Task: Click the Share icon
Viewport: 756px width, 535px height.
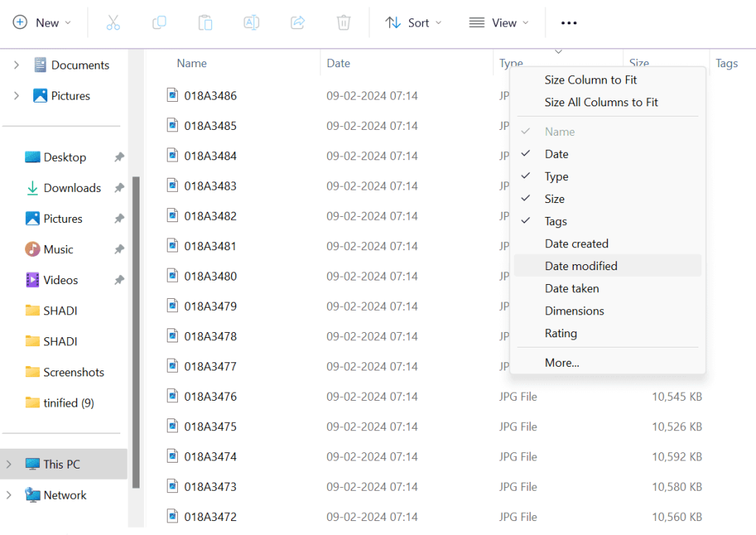Action: coord(297,22)
